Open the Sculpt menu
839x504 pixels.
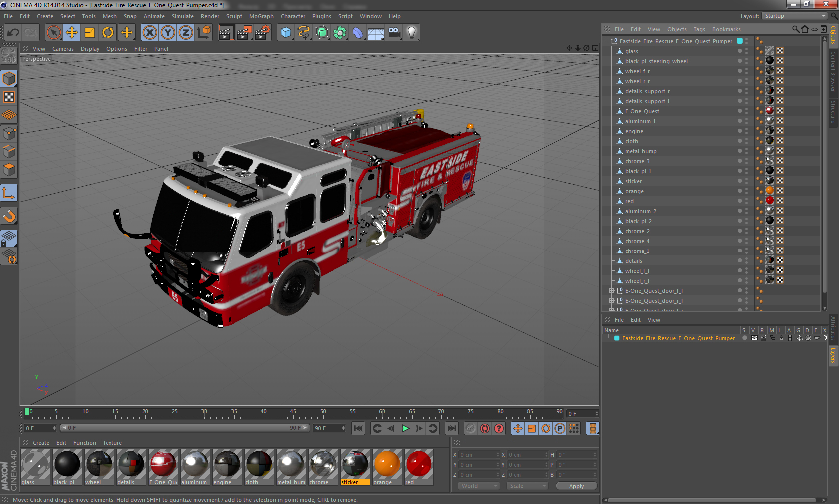point(234,16)
